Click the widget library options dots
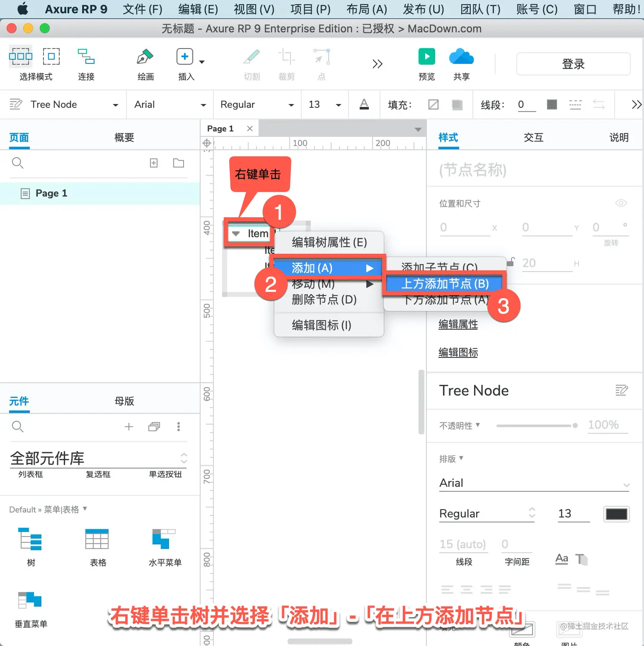The width and height of the screenshot is (644, 646). click(178, 427)
